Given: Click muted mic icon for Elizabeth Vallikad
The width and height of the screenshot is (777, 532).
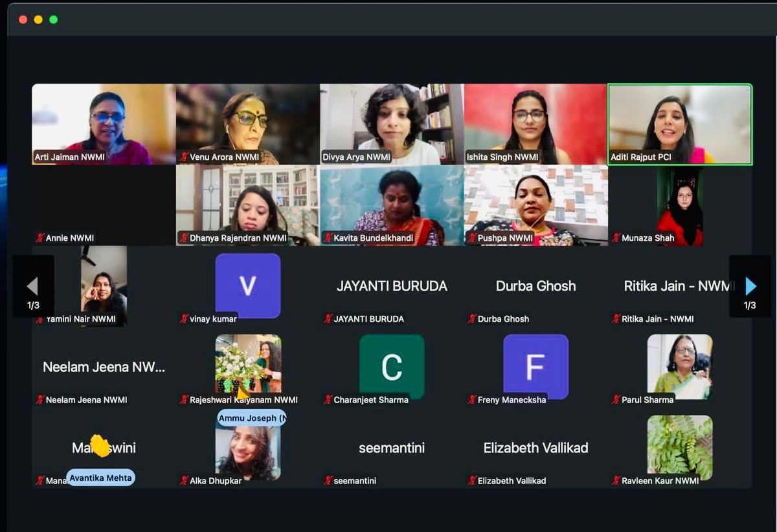Looking at the screenshot, I should (472, 480).
